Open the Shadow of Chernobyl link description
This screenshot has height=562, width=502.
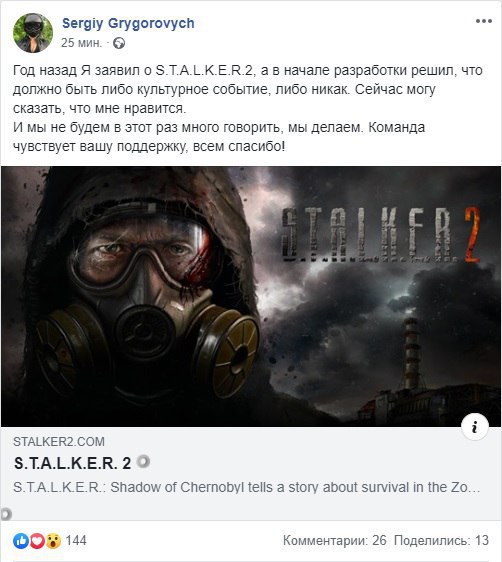(x=247, y=487)
